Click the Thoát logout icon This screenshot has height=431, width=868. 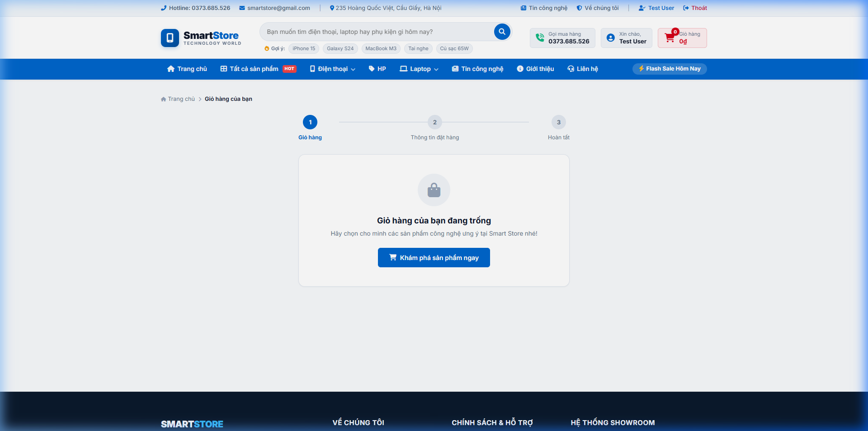(x=686, y=8)
